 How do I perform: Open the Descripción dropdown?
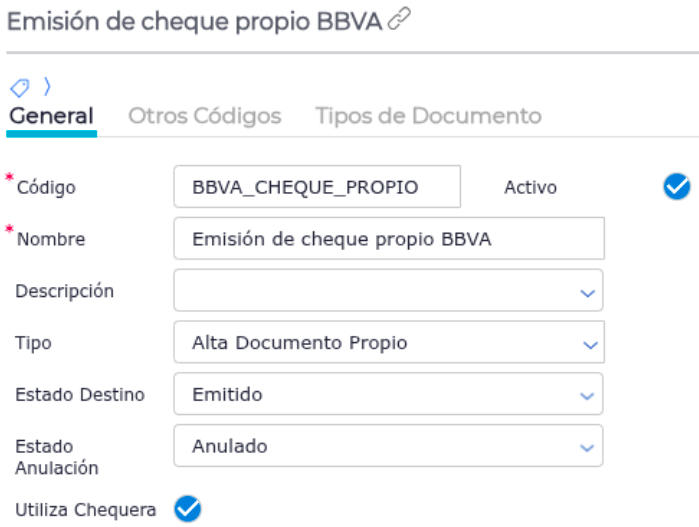coord(586,292)
